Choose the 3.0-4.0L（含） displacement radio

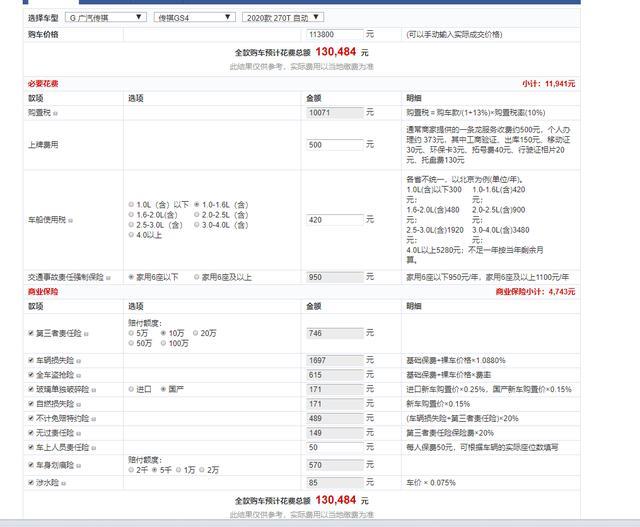point(197,225)
